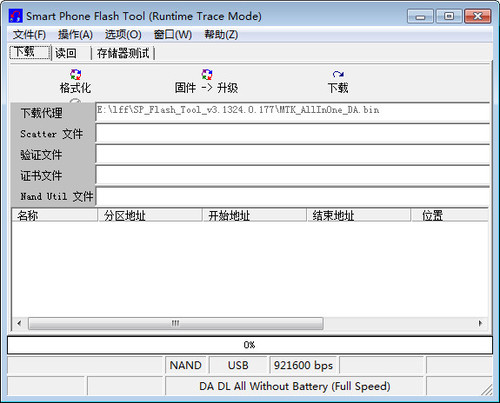This screenshot has height=403, width=500.
Task: Open the 文件(F) menu
Action: [x=29, y=34]
